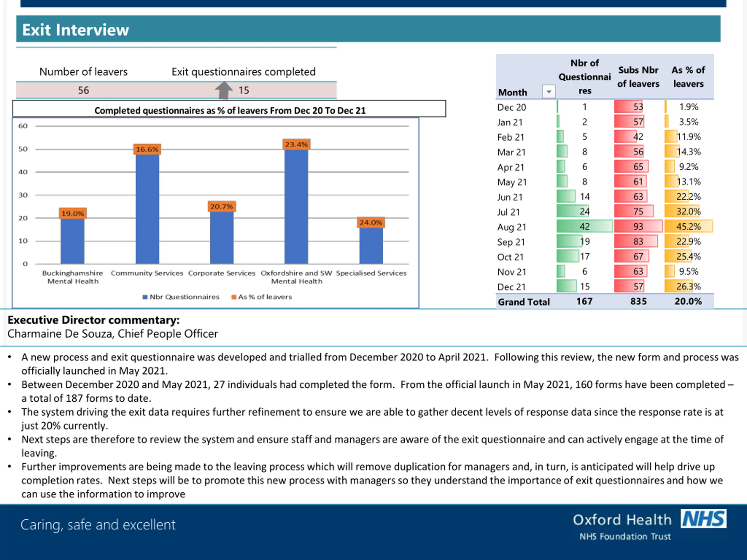Image resolution: width=747 pixels, height=560 pixels.
Task: Click the Exit Interview title
Action: point(76,30)
